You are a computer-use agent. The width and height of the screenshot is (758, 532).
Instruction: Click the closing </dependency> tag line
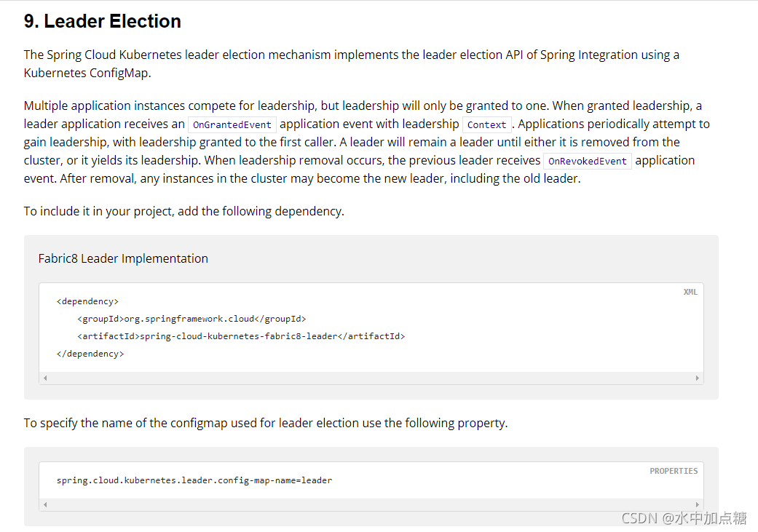tap(90, 354)
